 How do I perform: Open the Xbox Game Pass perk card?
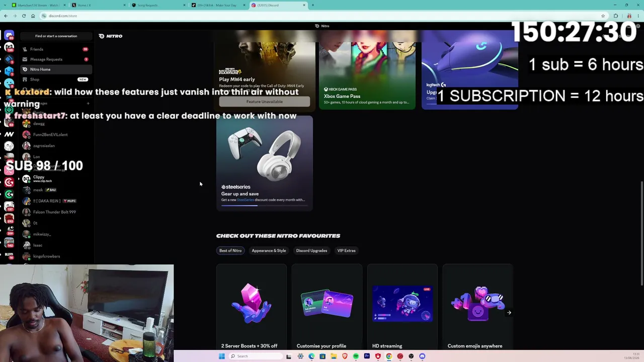click(x=367, y=70)
